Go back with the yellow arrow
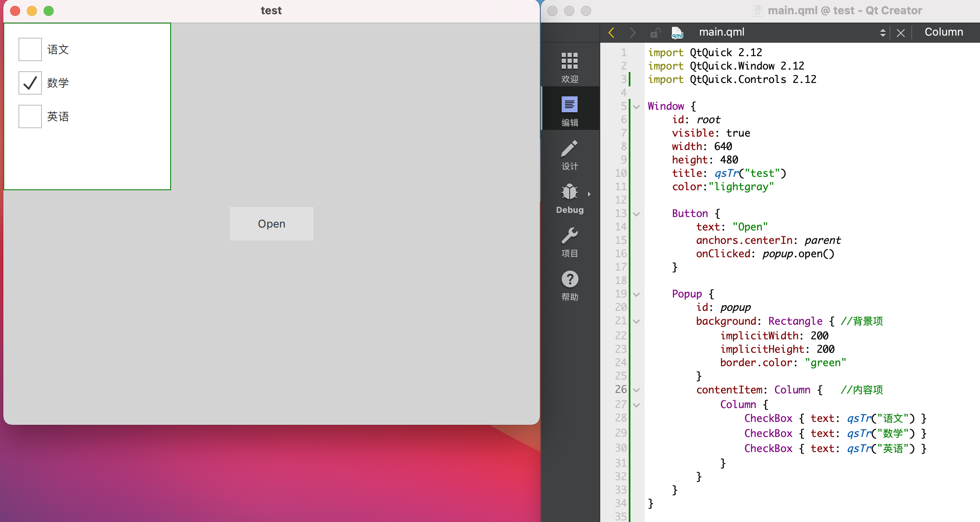Screen dimensions: 980x522 (x=611, y=32)
